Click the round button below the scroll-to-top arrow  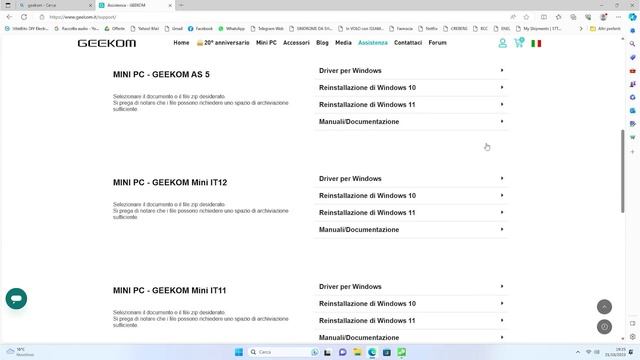(x=604, y=327)
